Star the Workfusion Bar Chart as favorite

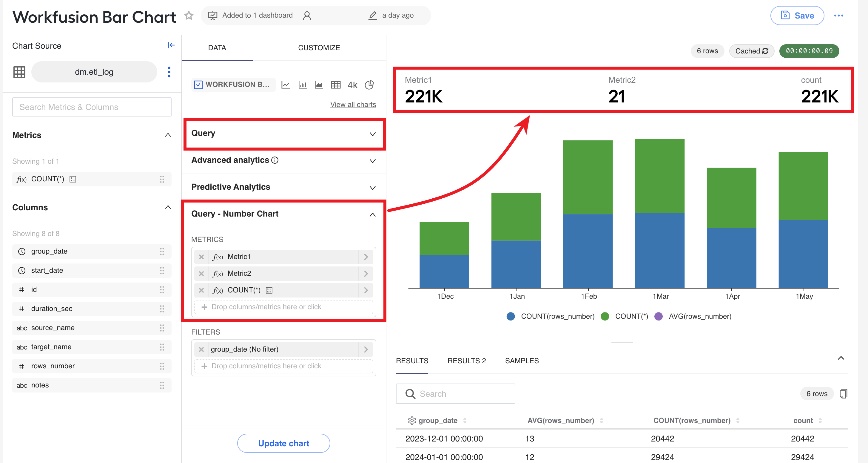(189, 15)
